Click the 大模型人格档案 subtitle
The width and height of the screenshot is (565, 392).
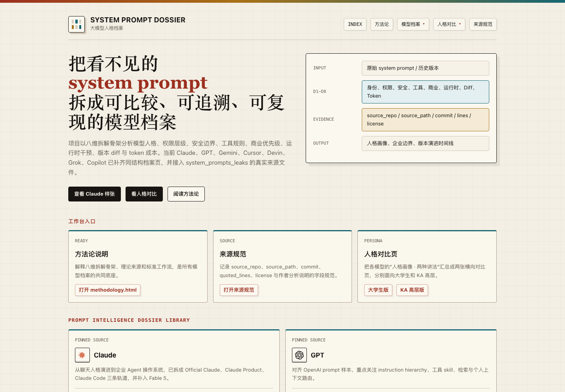click(x=107, y=28)
